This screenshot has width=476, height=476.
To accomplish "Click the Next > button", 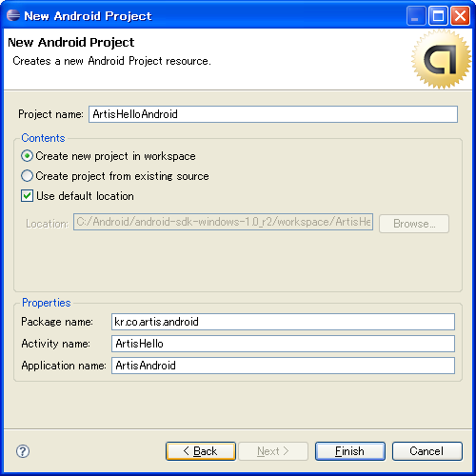I will [273, 451].
